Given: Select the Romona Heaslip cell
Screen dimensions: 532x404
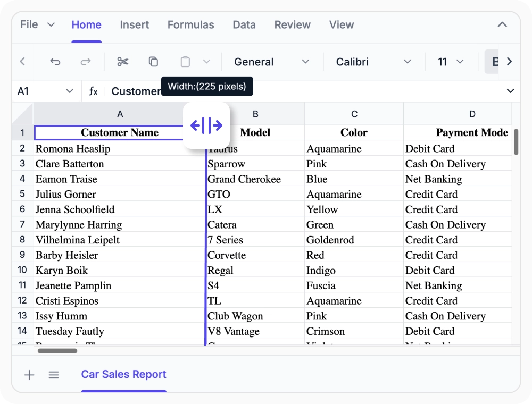Looking at the screenshot, I should [x=120, y=148].
